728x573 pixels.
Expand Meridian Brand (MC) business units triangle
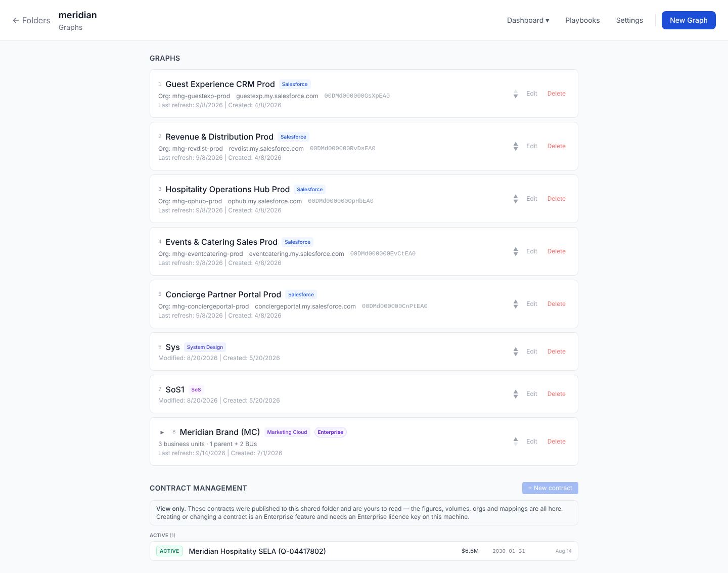pyautogui.click(x=162, y=432)
